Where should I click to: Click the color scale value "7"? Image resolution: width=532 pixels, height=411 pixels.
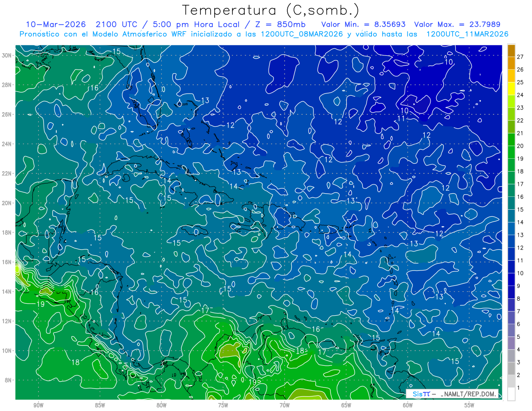(519, 311)
